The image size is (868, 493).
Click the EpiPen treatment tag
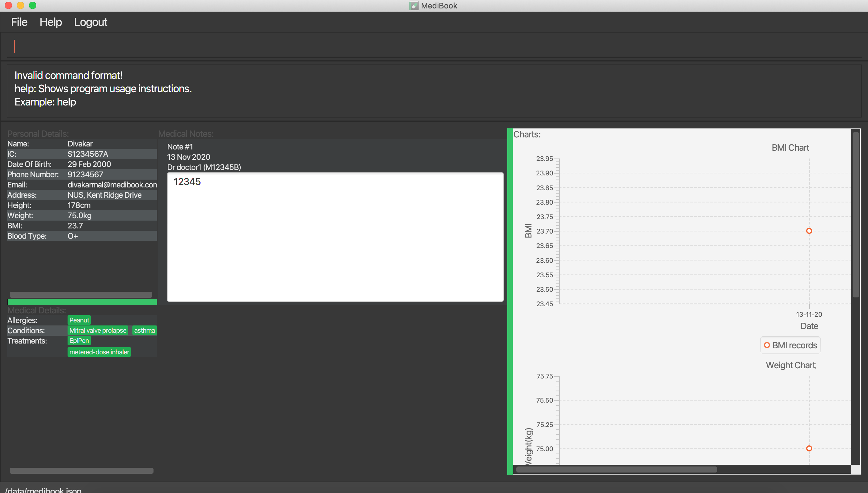pyautogui.click(x=79, y=341)
